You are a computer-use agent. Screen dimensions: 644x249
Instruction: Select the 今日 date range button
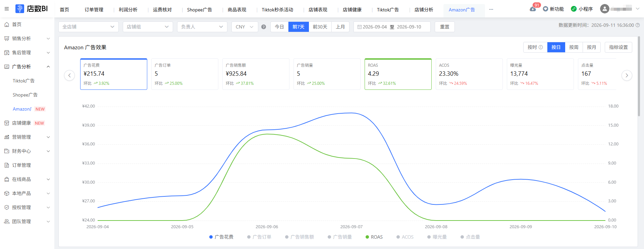point(279,27)
